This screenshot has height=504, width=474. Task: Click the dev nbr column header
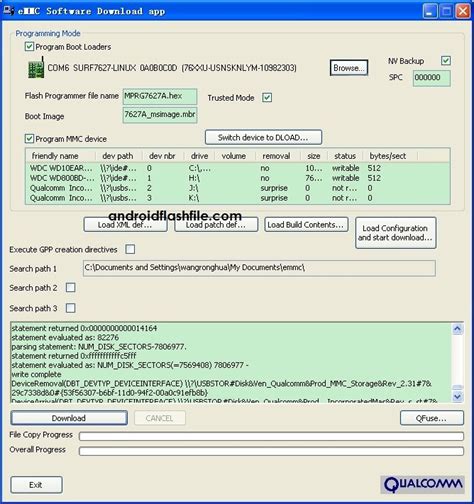163,156
